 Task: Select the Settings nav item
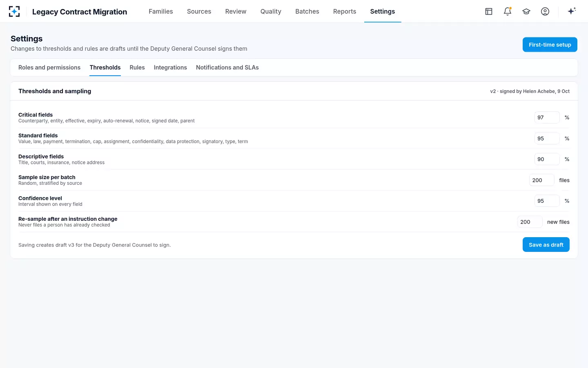point(383,11)
